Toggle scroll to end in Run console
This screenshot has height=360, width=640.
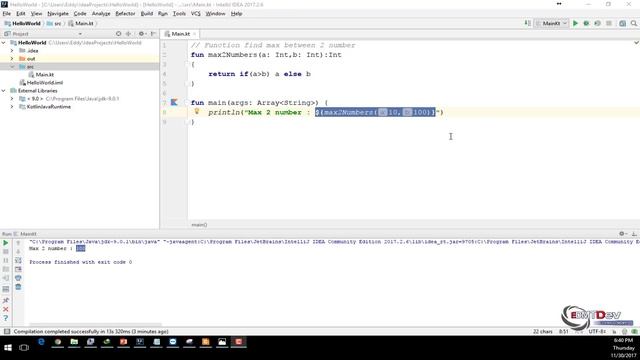point(18,269)
